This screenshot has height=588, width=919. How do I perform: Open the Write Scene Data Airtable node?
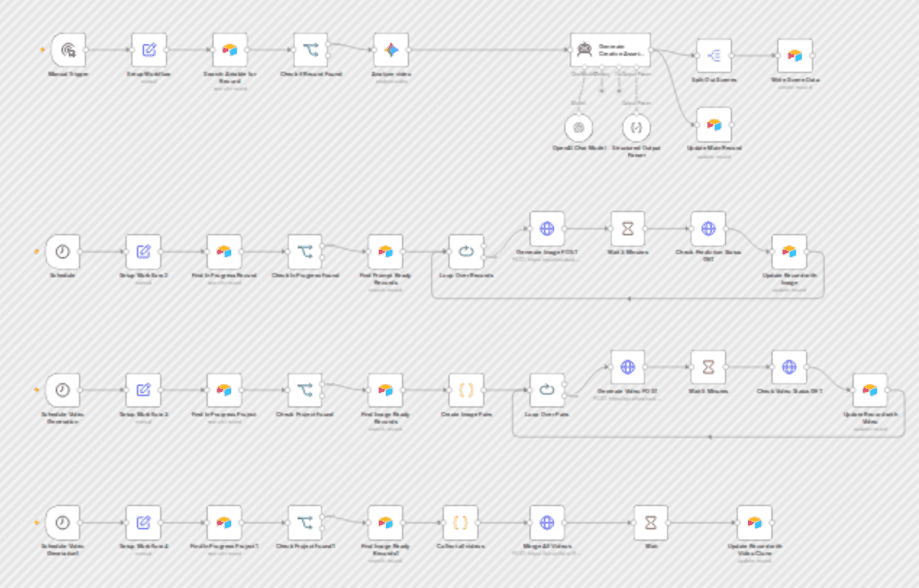pos(795,56)
